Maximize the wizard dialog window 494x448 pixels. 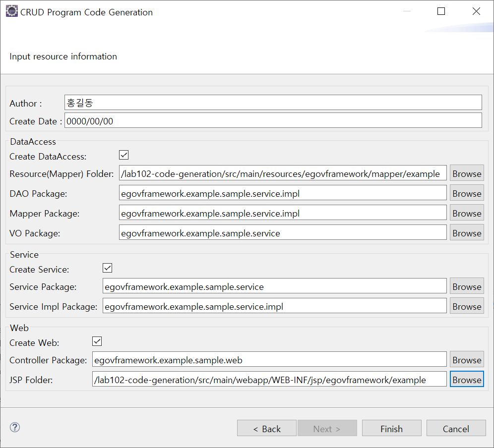pos(441,12)
